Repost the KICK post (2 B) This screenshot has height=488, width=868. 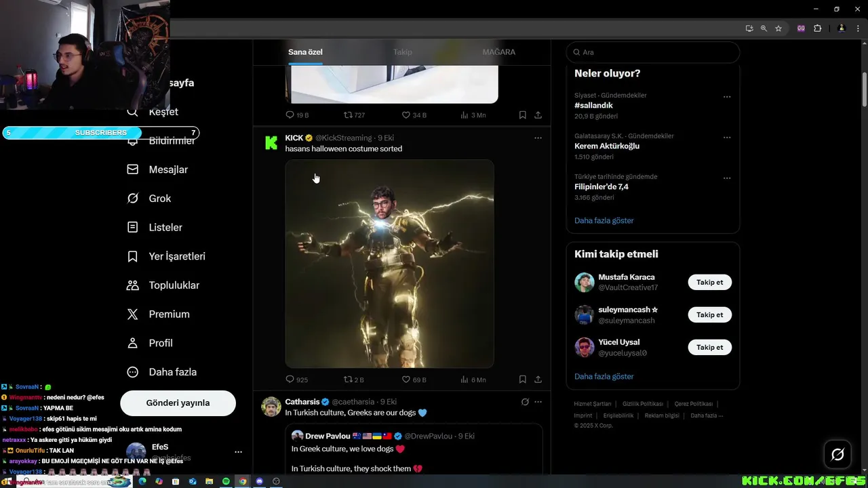[x=354, y=380]
